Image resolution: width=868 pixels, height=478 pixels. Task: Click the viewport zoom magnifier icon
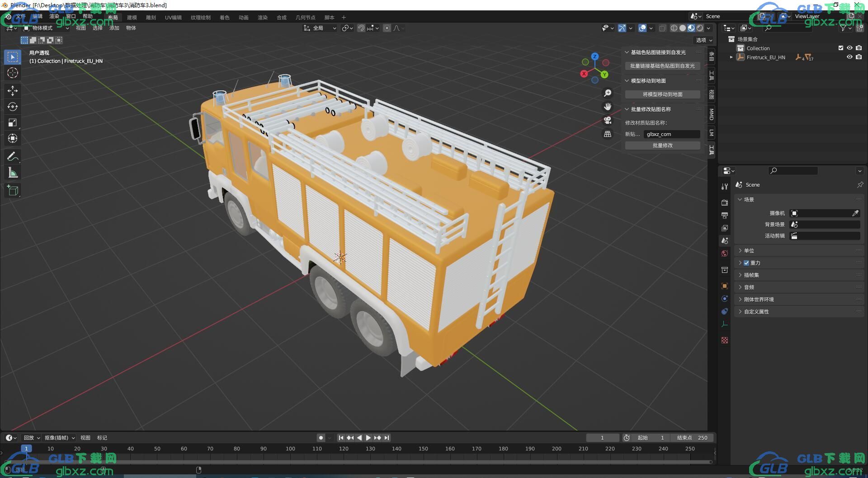608,93
